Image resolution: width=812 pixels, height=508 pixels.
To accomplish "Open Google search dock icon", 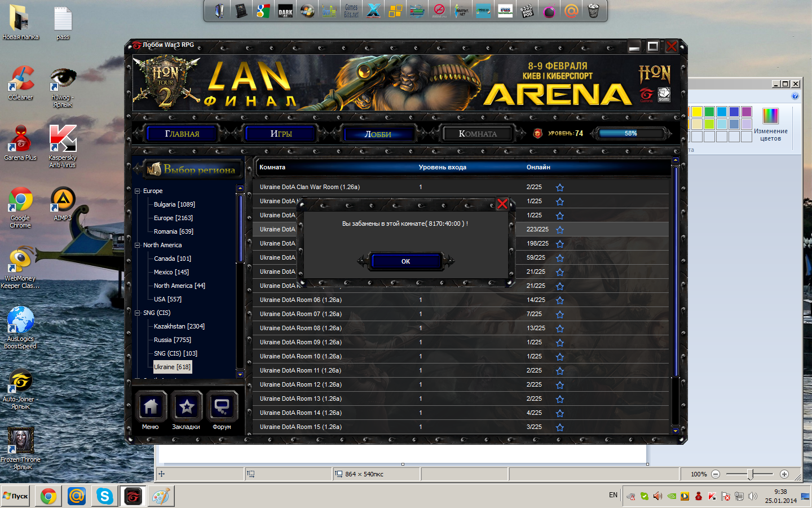I will (263, 10).
